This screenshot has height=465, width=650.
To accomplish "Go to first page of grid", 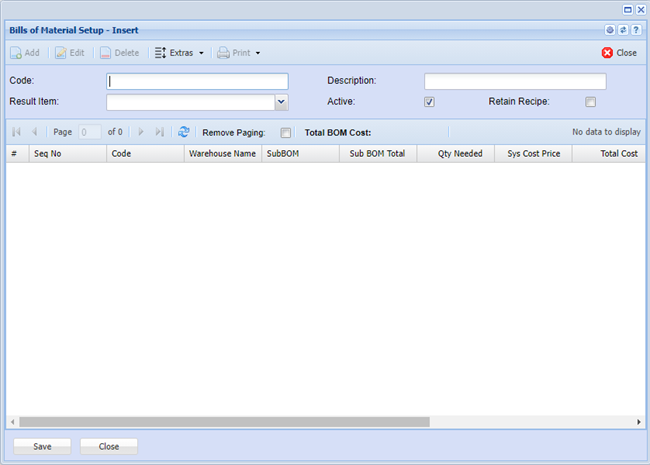I will point(16,132).
